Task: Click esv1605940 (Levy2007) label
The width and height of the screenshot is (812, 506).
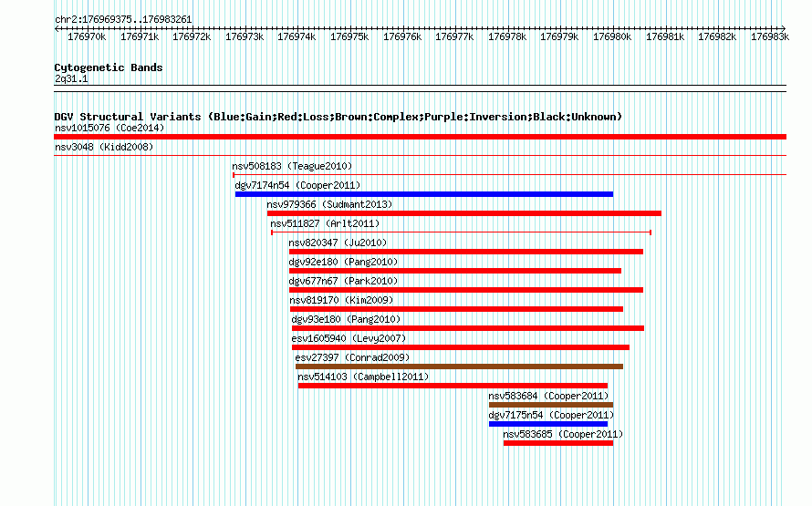Action: [x=349, y=338]
